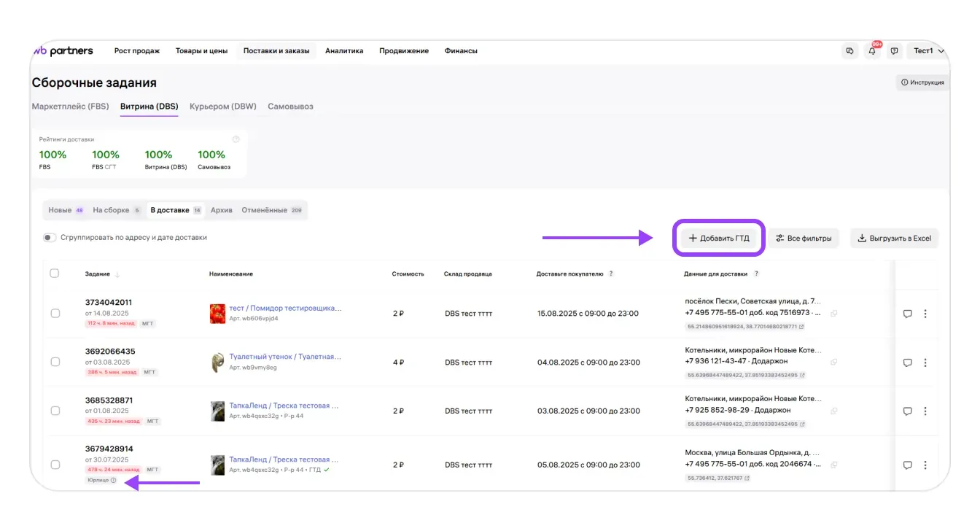Open the notifications bell icon
Viewport: 980px width, 531px height.
(x=872, y=51)
